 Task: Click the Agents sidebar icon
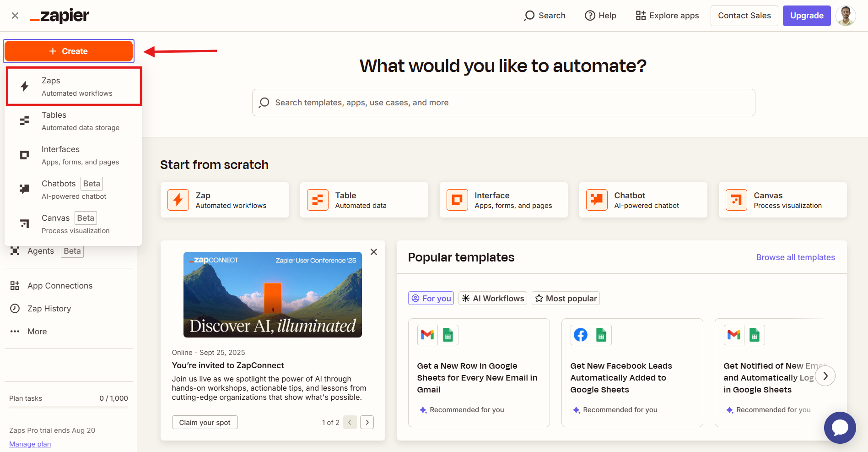(15, 251)
